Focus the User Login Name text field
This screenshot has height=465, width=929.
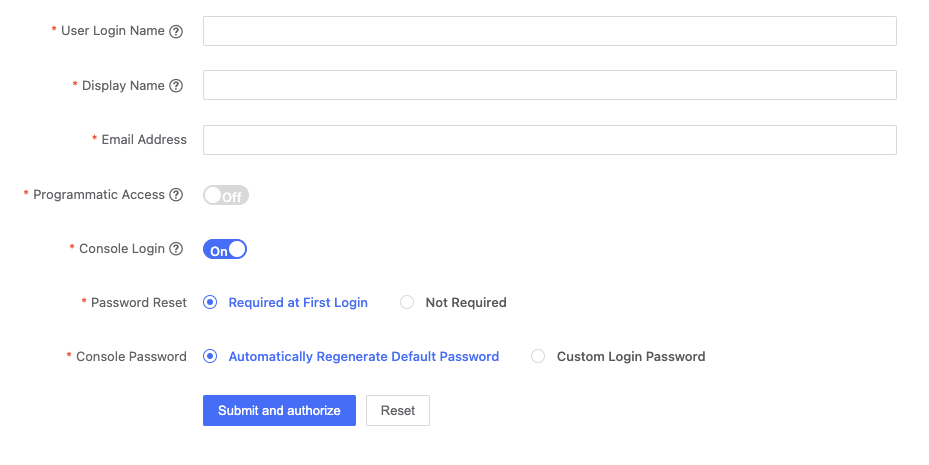tap(549, 31)
